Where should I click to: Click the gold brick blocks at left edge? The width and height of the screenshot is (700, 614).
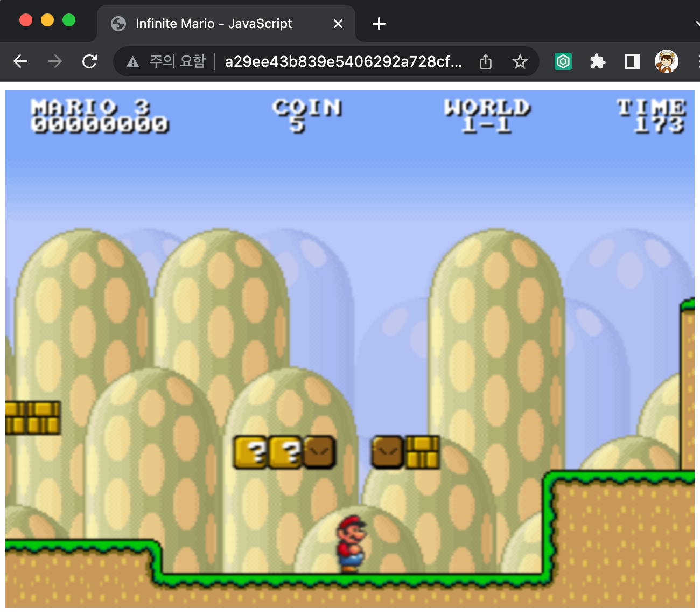33,418
